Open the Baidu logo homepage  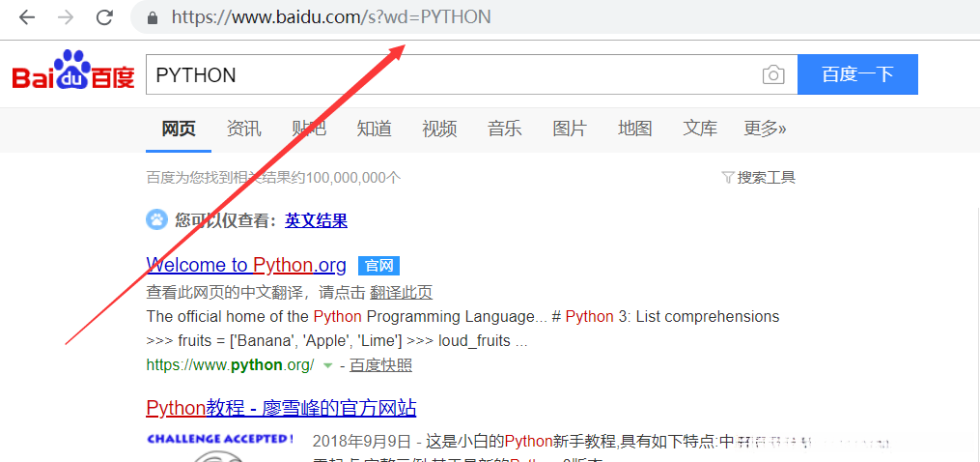pyautogui.click(x=73, y=70)
